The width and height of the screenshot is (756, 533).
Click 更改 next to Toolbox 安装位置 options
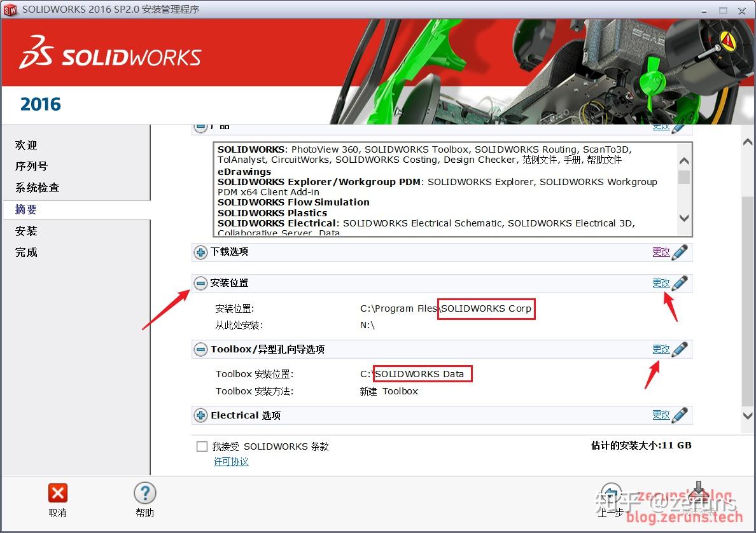coord(662,349)
